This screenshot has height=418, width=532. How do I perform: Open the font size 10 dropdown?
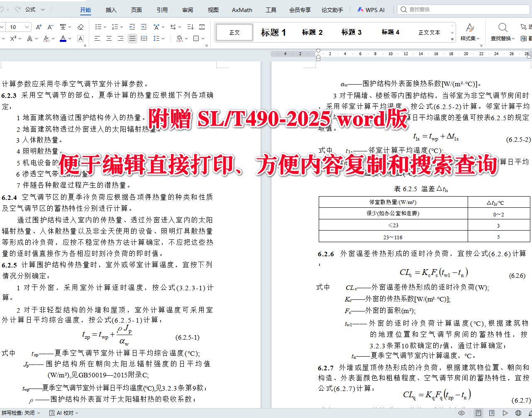[27, 27]
